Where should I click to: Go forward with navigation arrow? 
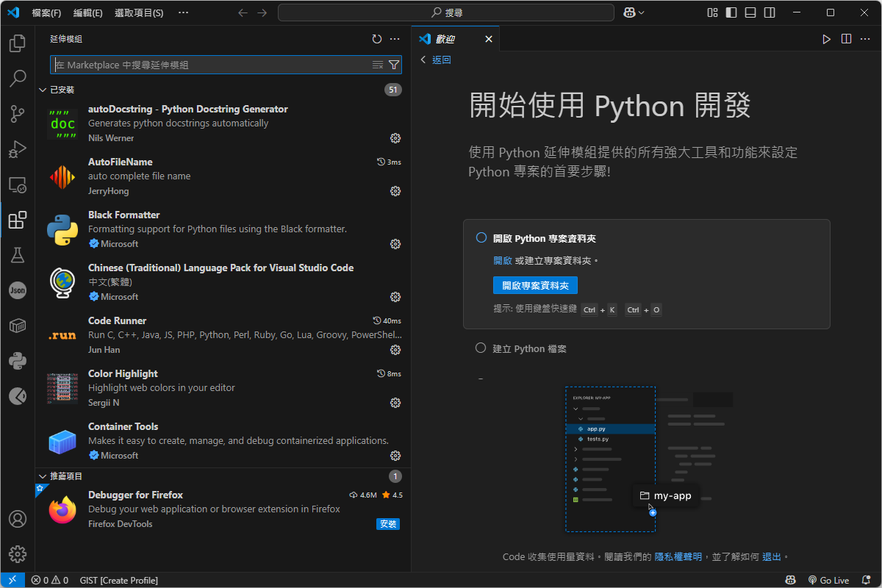[x=262, y=12]
